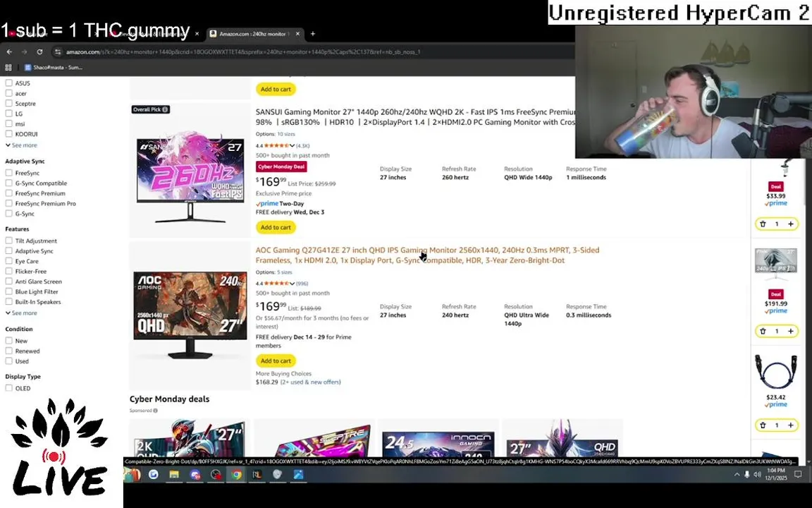Delete the $191.99 monitor from the cart
The height and width of the screenshot is (508, 812).
pyautogui.click(x=763, y=331)
